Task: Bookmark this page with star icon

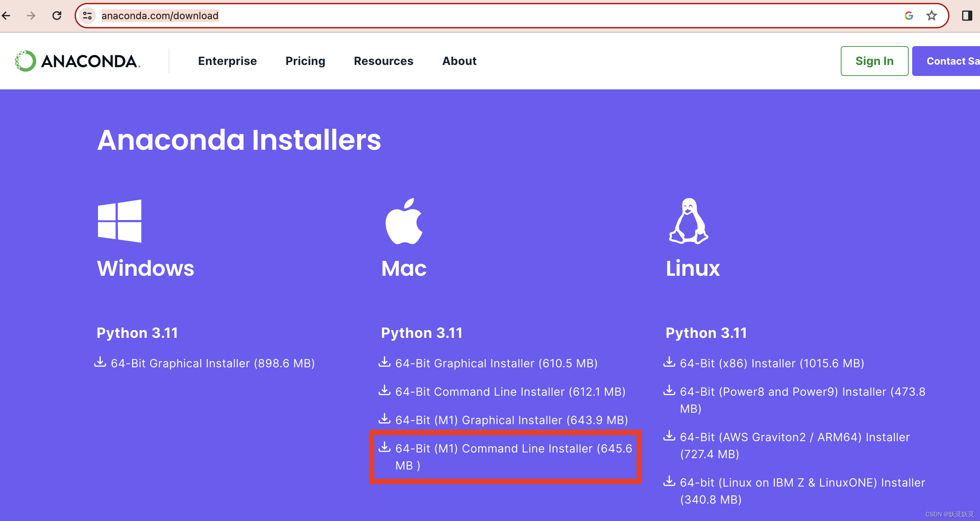Action: [x=931, y=16]
